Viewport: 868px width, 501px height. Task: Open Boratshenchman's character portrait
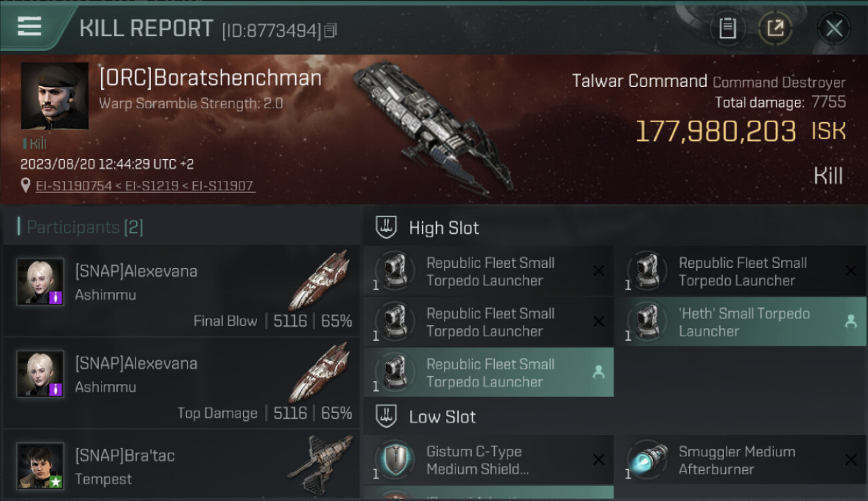click(x=55, y=96)
